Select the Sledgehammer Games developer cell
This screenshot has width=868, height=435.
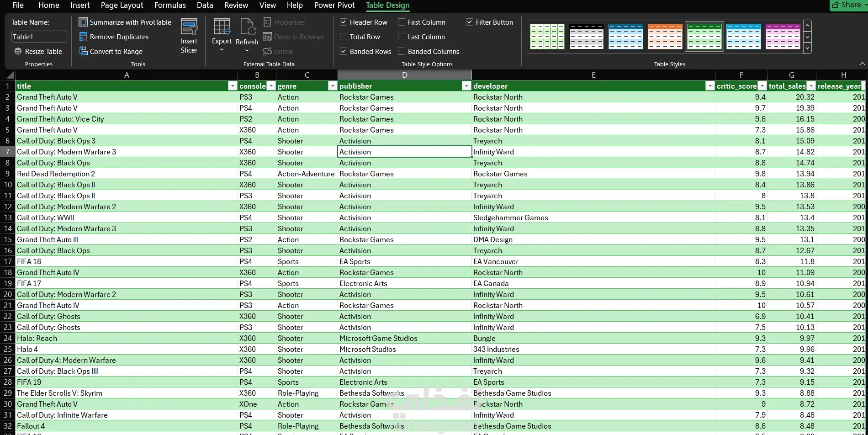(593, 217)
